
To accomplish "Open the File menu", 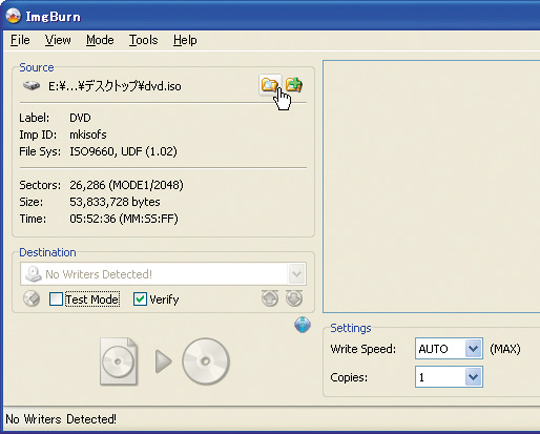I will (20, 40).
